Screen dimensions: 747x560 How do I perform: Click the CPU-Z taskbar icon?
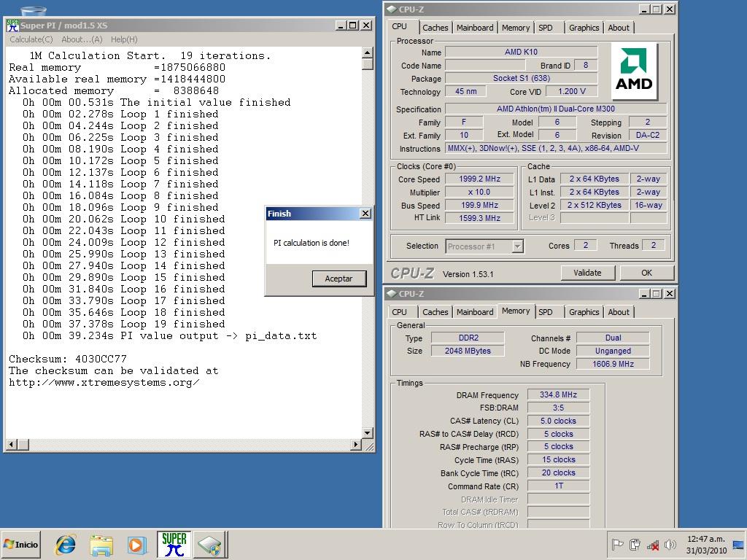point(209,545)
